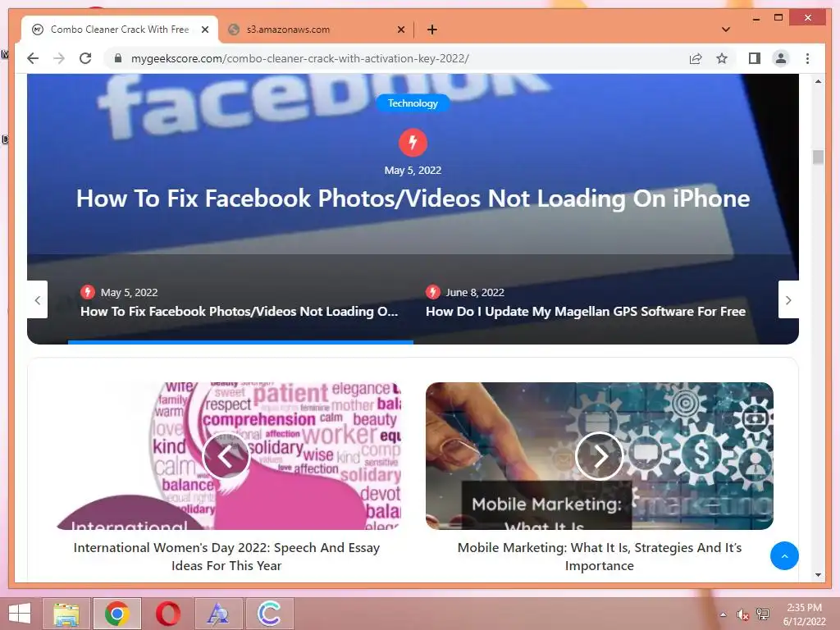
Task: Open the Mobile Marketing strategies article
Action: (600, 557)
